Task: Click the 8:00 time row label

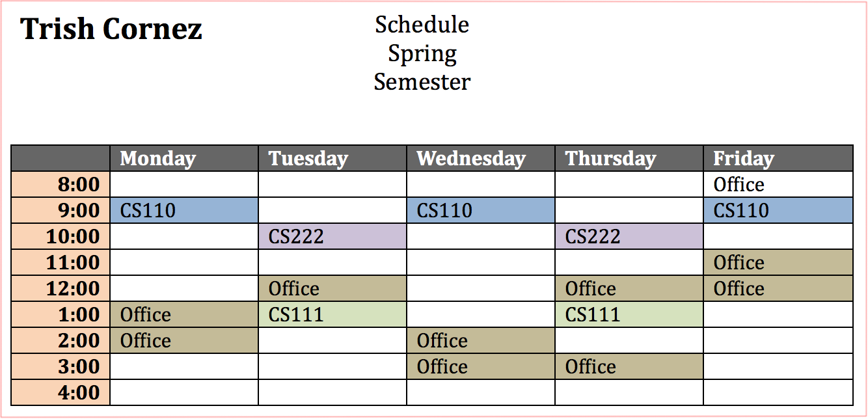Action: pos(61,185)
